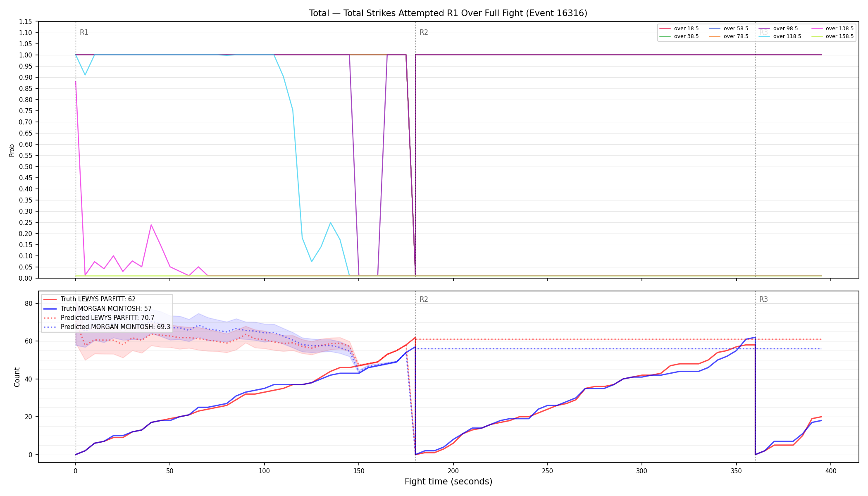
Task: Click the cyan line sample for over 118.5
Action: [765, 36]
